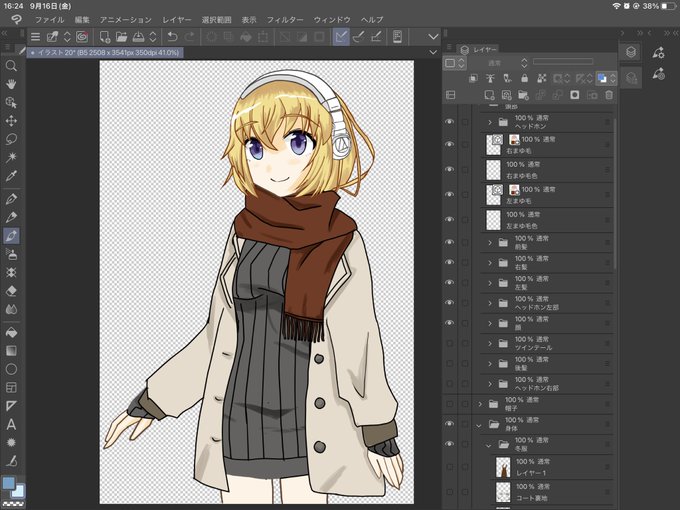Click the 右まゆ毛色 layer thumbnail
This screenshot has width=680, height=510.
[x=494, y=170]
